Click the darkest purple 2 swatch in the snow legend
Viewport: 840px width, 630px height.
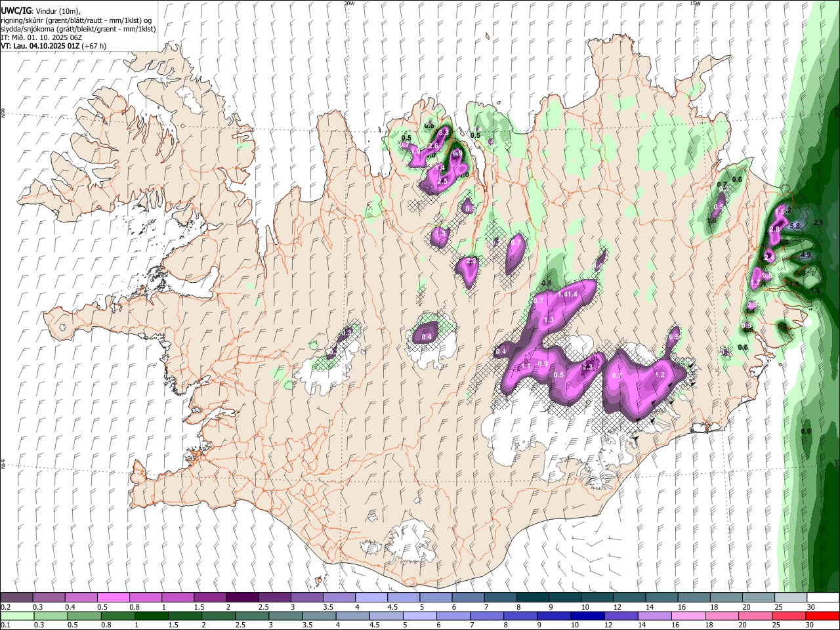[x=241, y=597]
